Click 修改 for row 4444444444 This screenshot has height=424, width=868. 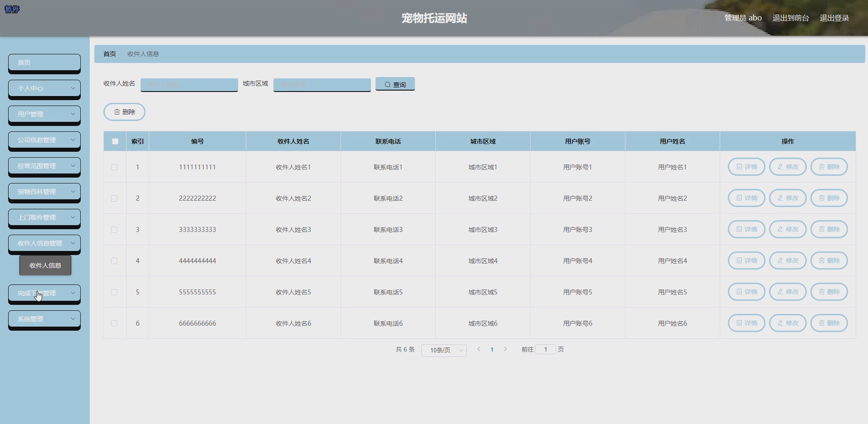788,260
